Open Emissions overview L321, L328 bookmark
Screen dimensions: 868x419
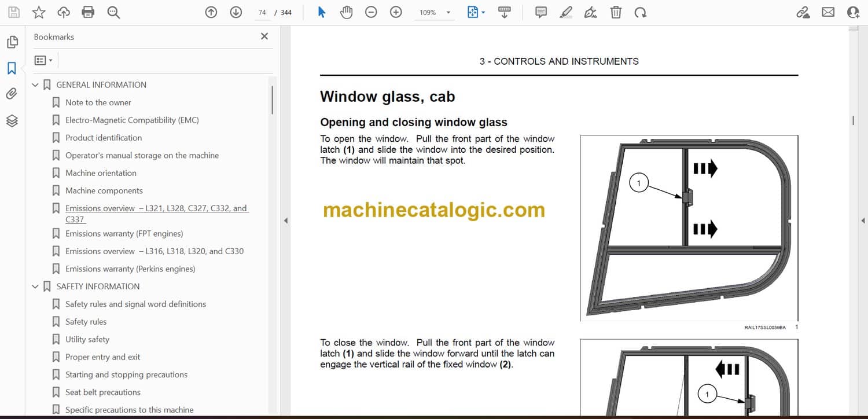[x=157, y=214]
